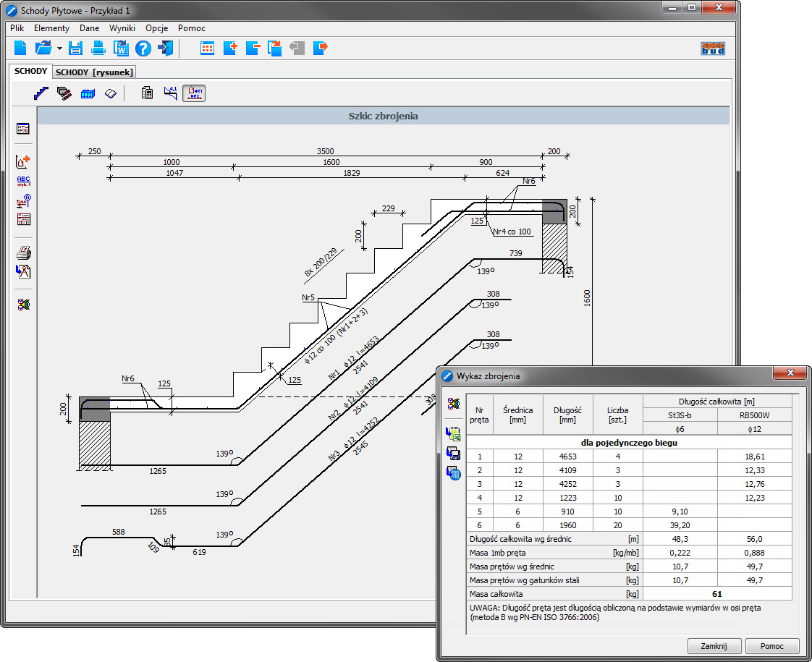Image resolution: width=812 pixels, height=662 pixels.
Task: Open the Elementy menu
Action: 51,28
